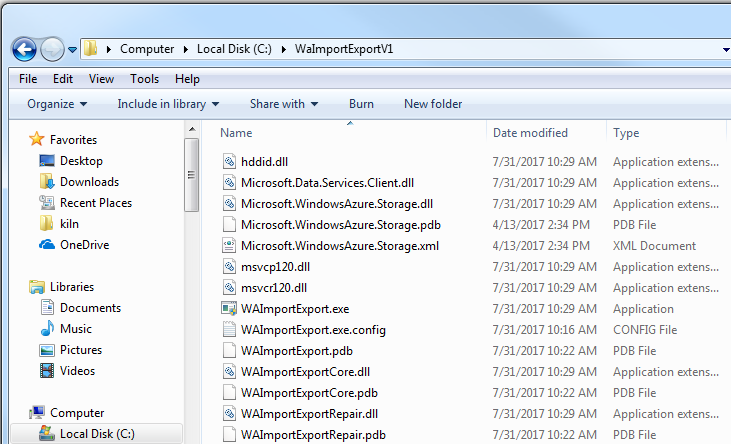
Task: Click the Pictures library icon
Action: coord(47,350)
